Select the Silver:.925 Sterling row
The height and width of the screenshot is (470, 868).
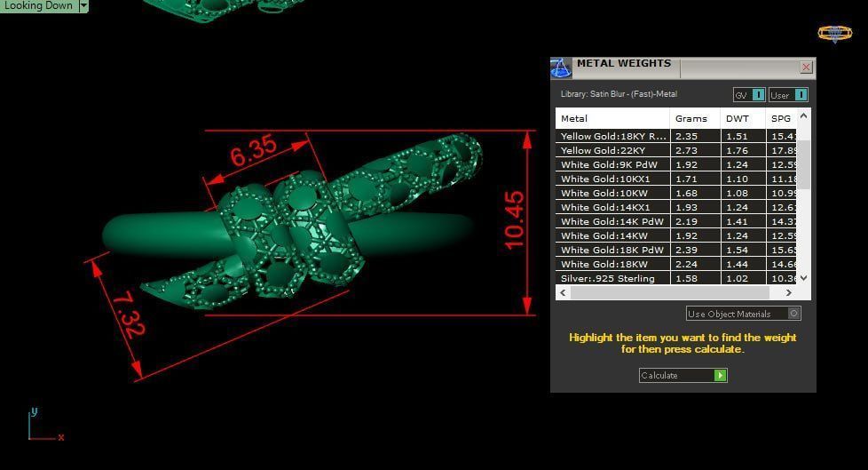pyautogui.click(x=676, y=278)
